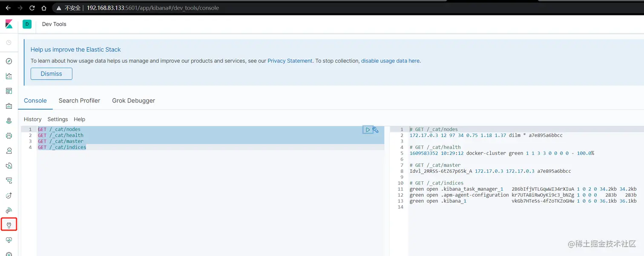Click the Kibana logo
This screenshot has height=256, width=644.
9,24
